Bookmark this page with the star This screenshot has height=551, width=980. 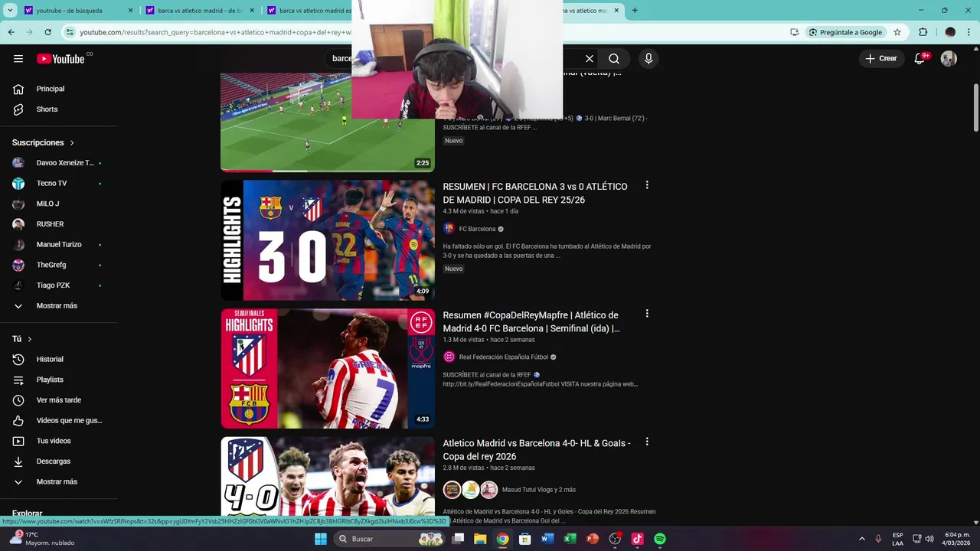point(897,32)
